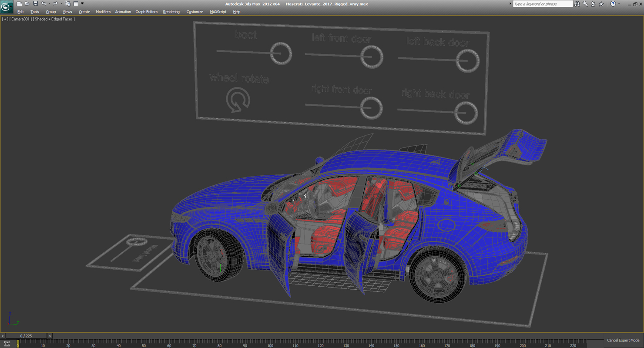
Task: Click the Undo arrow icon
Action: (43, 4)
